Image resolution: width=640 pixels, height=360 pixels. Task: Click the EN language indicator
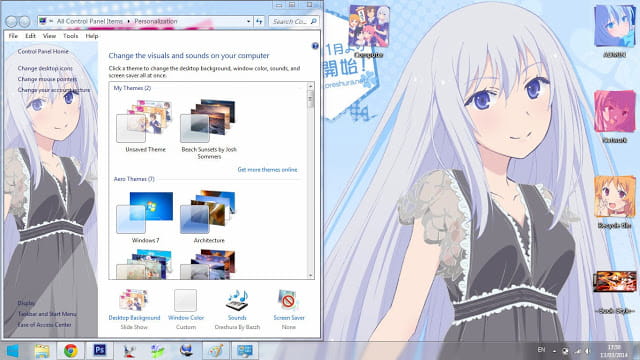click(541, 350)
